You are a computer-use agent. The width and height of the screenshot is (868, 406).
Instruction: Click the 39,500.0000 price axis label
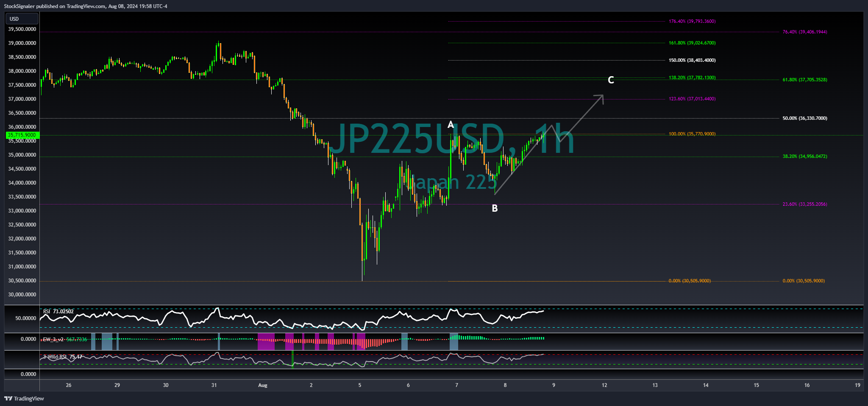tap(22, 29)
